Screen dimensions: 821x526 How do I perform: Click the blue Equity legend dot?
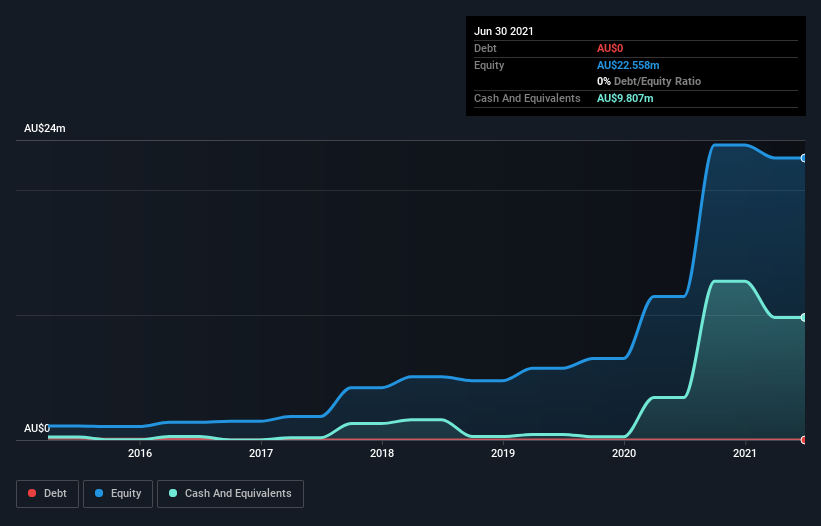point(99,493)
